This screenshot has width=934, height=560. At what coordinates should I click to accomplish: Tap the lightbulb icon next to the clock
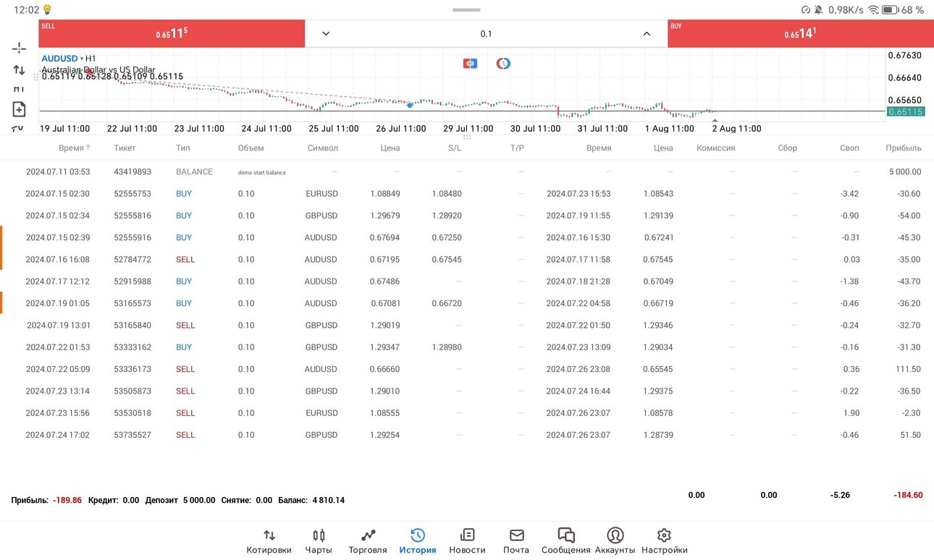(x=48, y=10)
